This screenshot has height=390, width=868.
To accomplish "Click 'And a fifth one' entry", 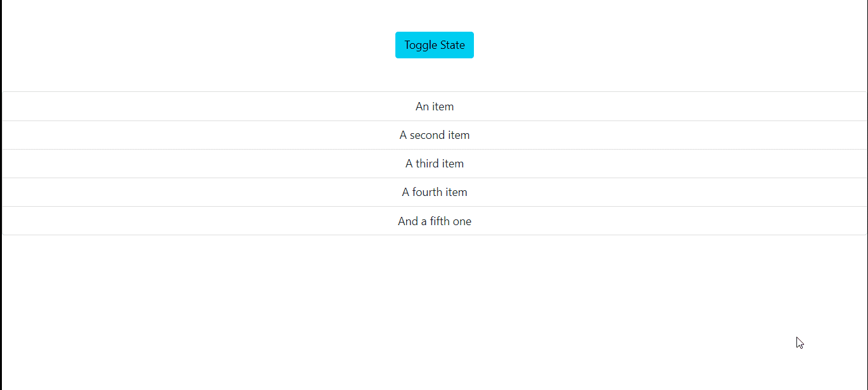I will 434,221.
